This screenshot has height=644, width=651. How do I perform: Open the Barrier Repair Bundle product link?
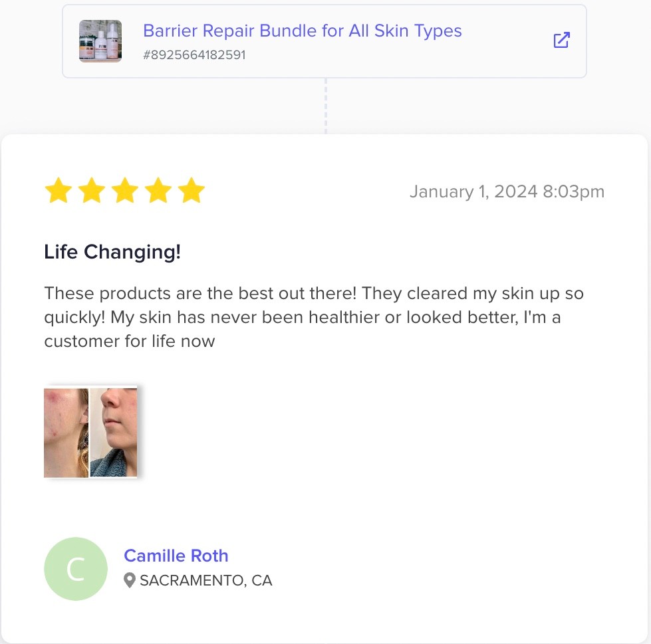(303, 31)
